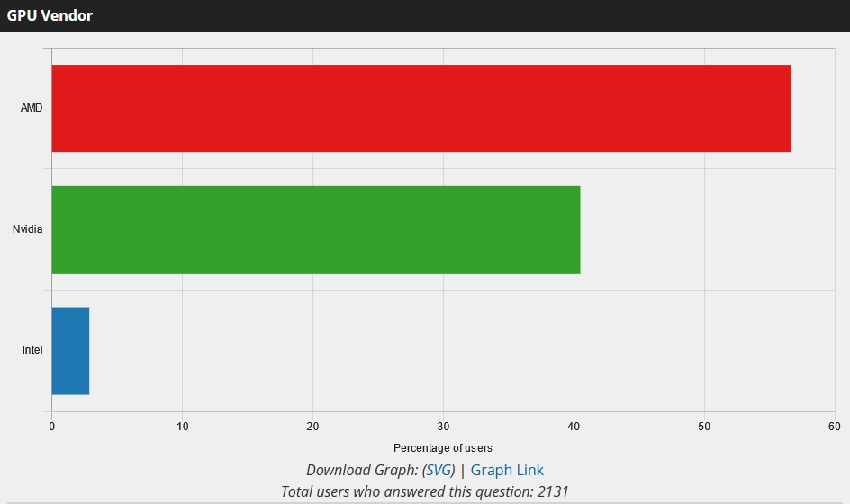Select the Nvidia axis label
The image size is (850, 504).
(x=27, y=229)
